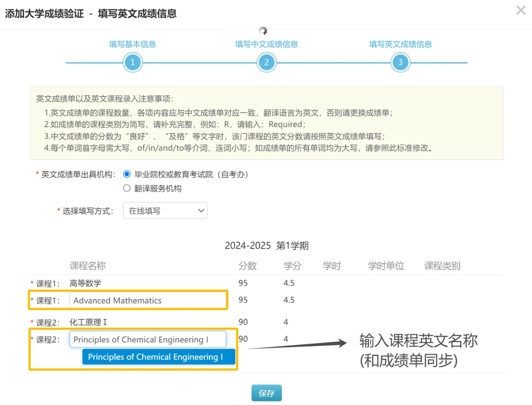
Task: Select 毕业院校或教育考试院 radio option
Action: (127, 174)
